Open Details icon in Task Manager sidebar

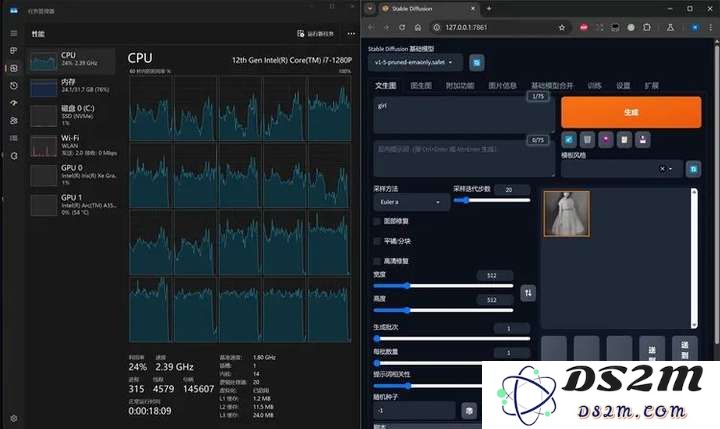coord(14,138)
